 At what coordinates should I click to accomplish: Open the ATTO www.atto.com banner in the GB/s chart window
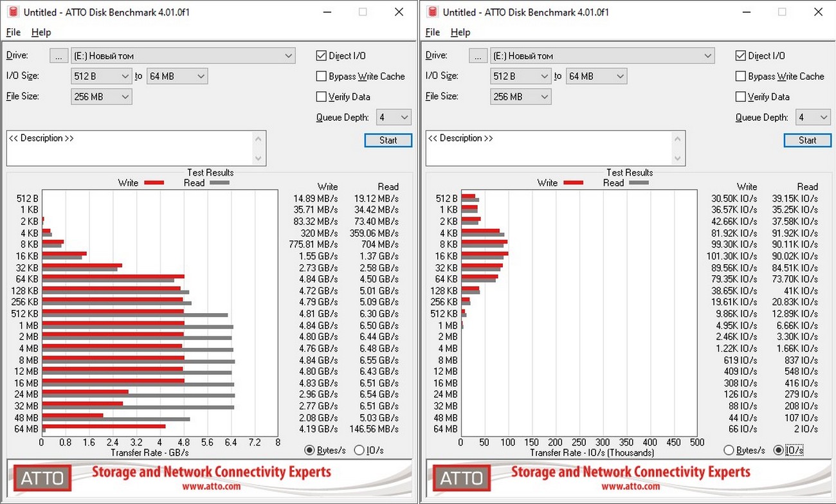(209, 479)
